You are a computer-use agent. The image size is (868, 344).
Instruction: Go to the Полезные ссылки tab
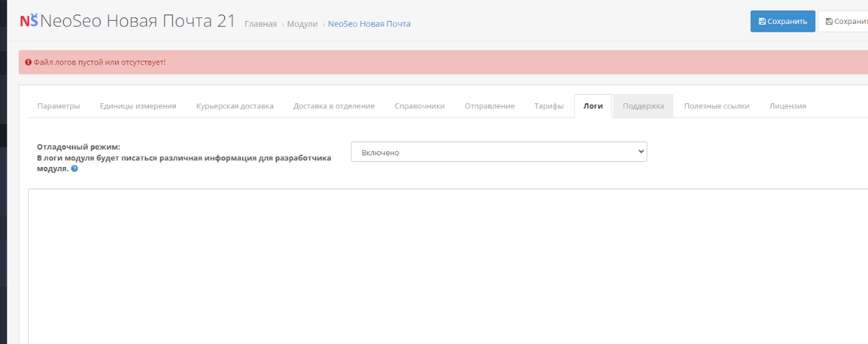(717, 106)
